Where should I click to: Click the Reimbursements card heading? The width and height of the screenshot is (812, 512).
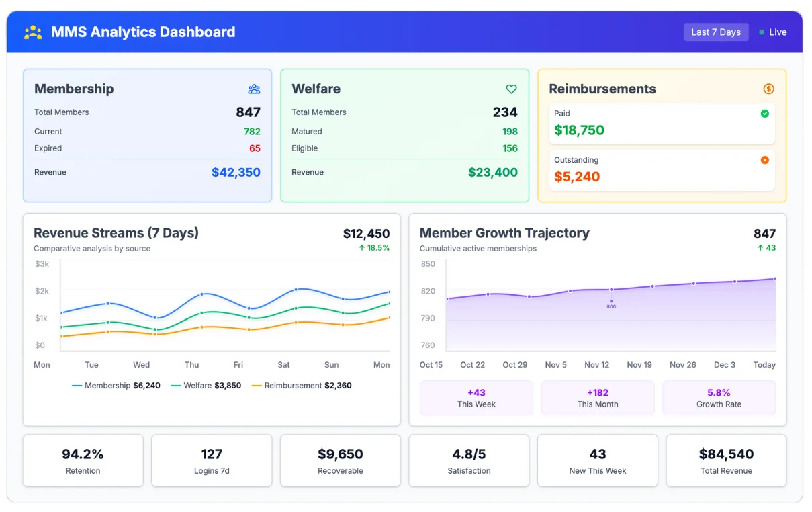click(602, 89)
